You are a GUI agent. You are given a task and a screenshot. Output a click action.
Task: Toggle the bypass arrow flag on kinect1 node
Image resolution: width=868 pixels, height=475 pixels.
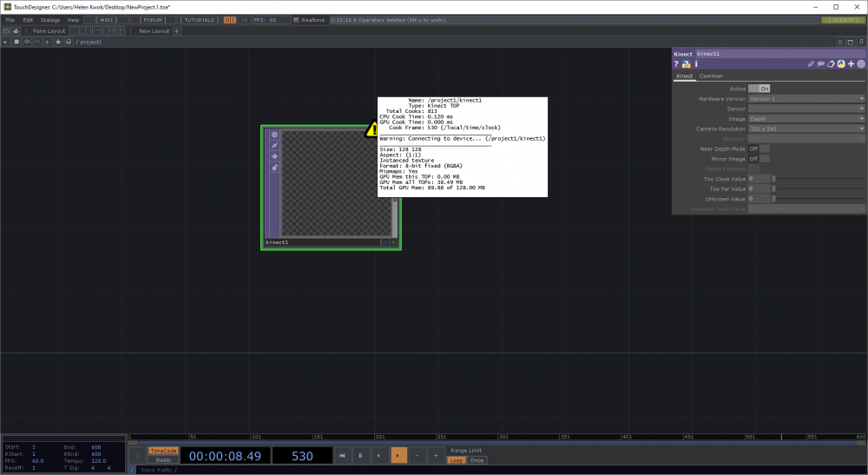coord(274,156)
